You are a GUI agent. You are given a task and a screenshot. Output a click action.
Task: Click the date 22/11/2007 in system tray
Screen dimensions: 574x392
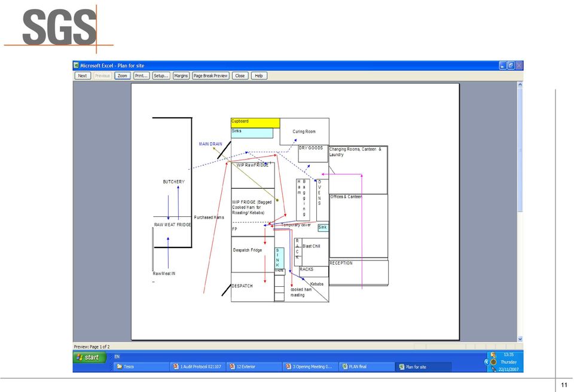pos(508,369)
